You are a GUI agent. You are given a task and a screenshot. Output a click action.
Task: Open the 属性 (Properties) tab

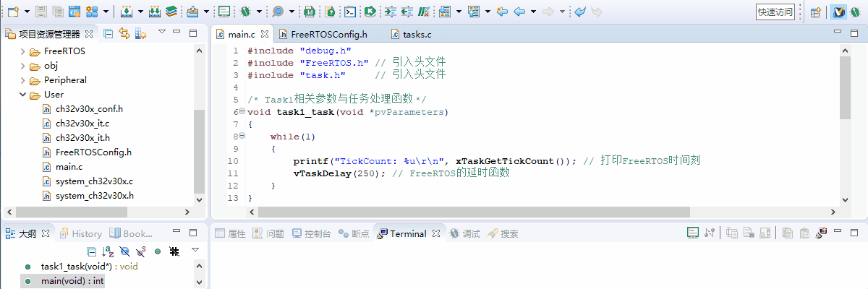pos(231,233)
